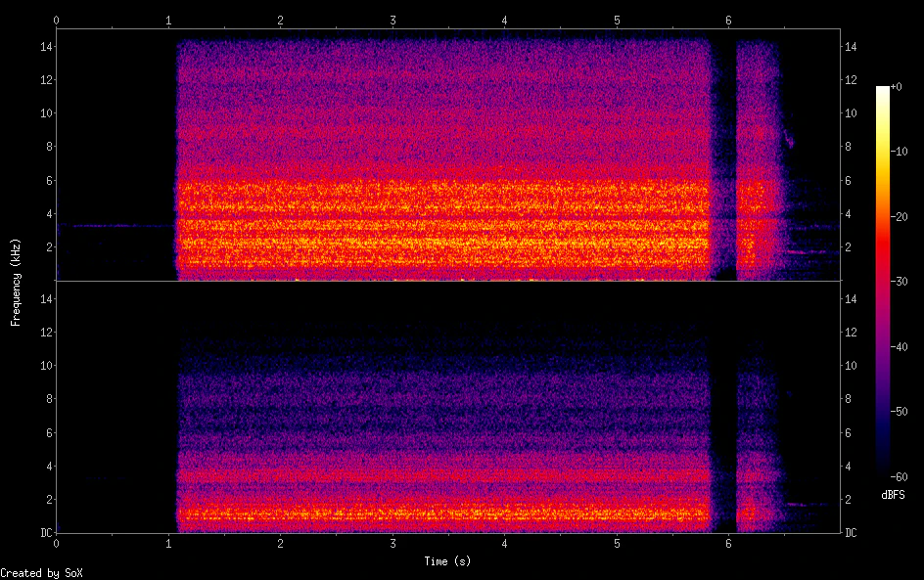The width and height of the screenshot is (924, 580).
Task: Click the "-20" value on the color scale
Action: coord(900,217)
